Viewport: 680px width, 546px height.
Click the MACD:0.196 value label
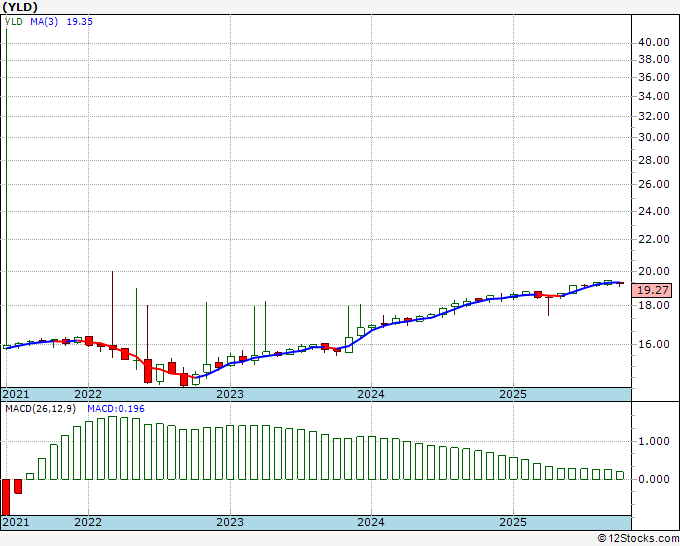116,409
